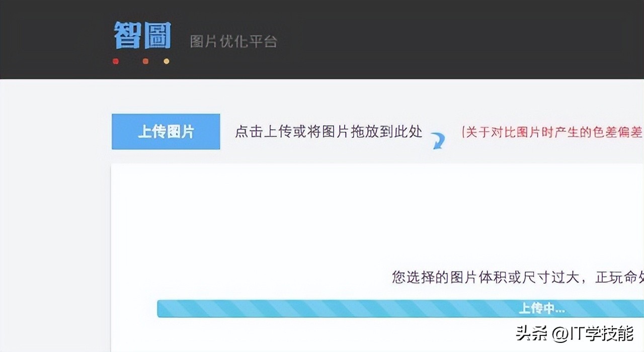Click the 图片优化平台 tagline text

point(233,41)
